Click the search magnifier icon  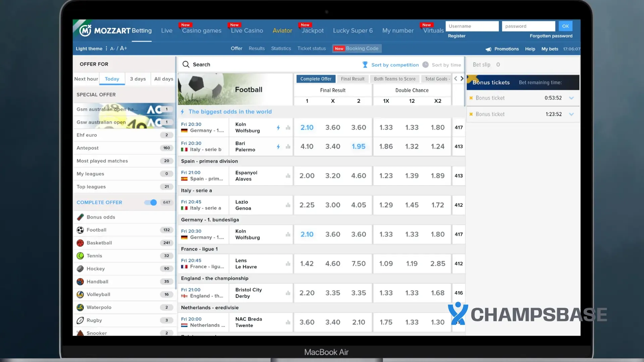click(x=186, y=64)
